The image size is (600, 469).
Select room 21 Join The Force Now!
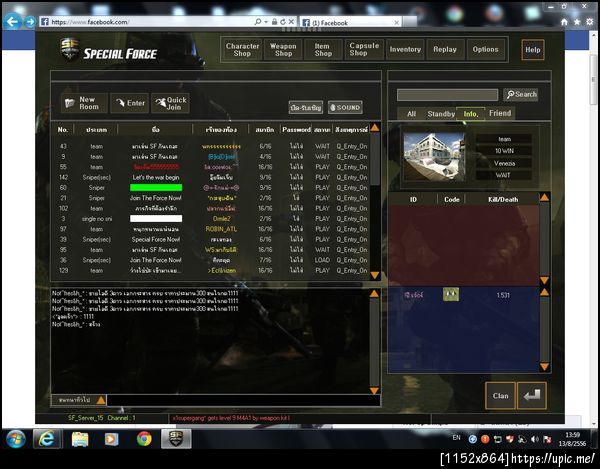[212, 198]
